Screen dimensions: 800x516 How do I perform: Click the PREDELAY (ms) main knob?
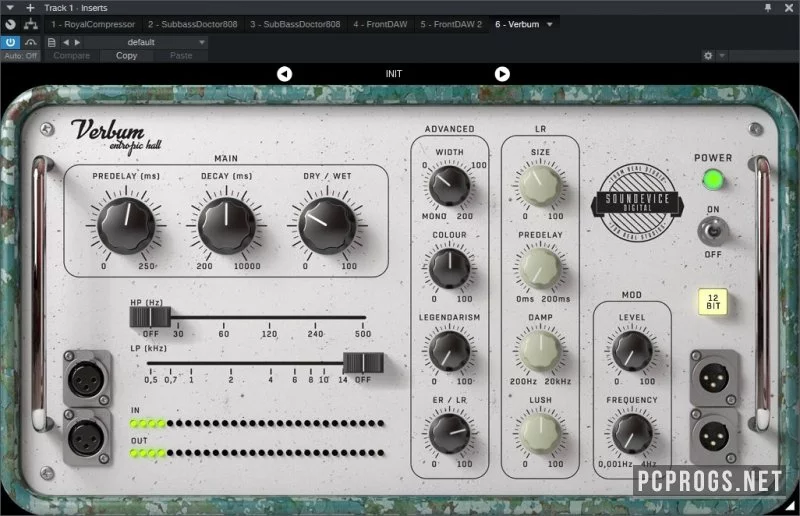126,226
